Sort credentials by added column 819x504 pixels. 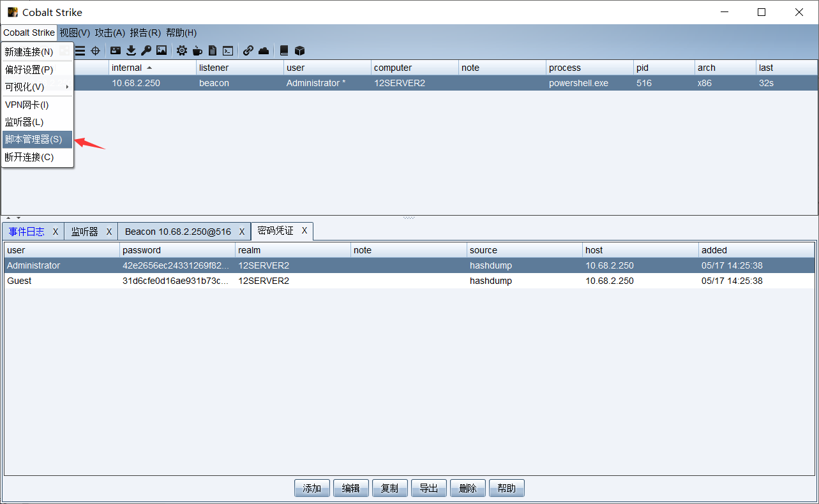[x=756, y=250]
